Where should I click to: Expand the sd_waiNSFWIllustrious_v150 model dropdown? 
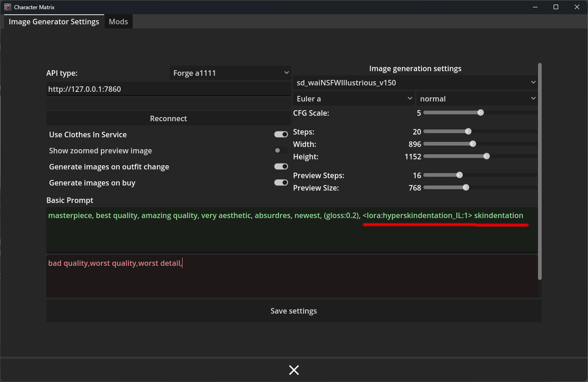coord(415,83)
